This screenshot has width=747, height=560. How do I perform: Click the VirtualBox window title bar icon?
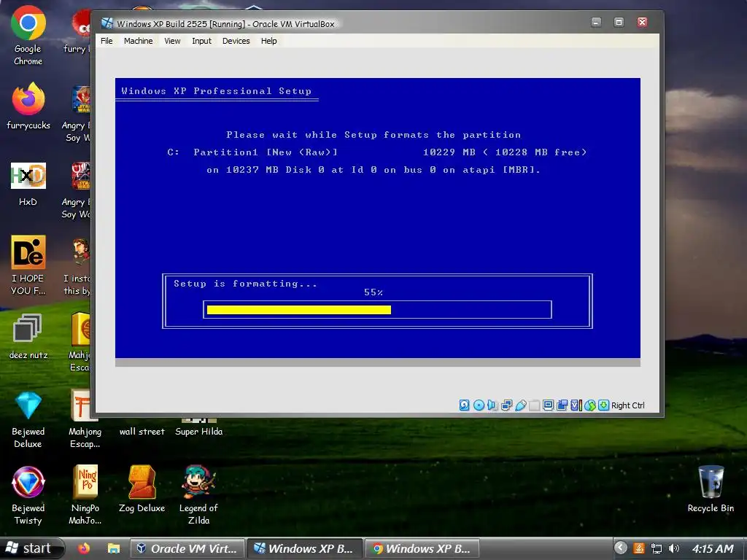click(x=107, y=23)
